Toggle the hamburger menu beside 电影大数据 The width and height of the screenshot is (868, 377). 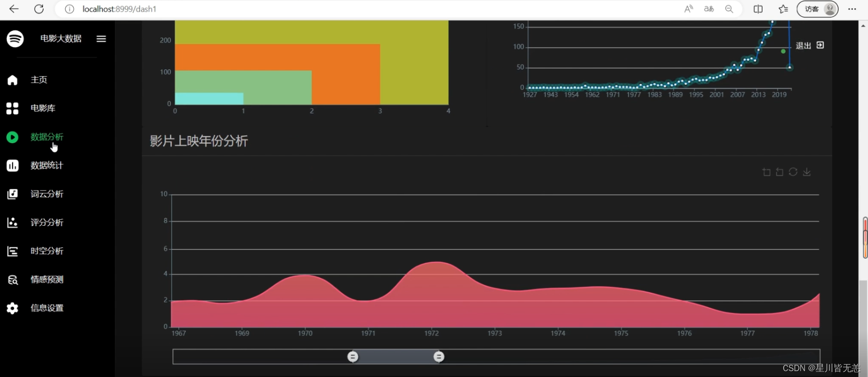click(x=101, y=39)
